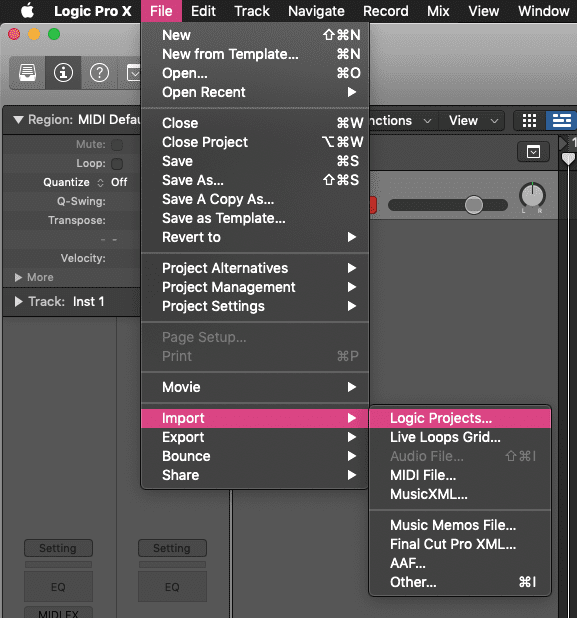The image size is (577, 618).
Task: Click left channel strip Setting button
Action: (58, 548)
